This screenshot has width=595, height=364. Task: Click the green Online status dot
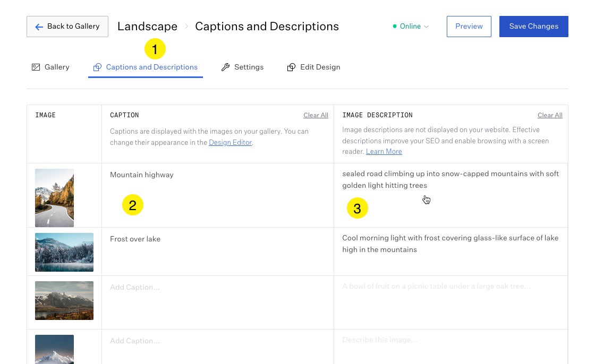point(395,26)
